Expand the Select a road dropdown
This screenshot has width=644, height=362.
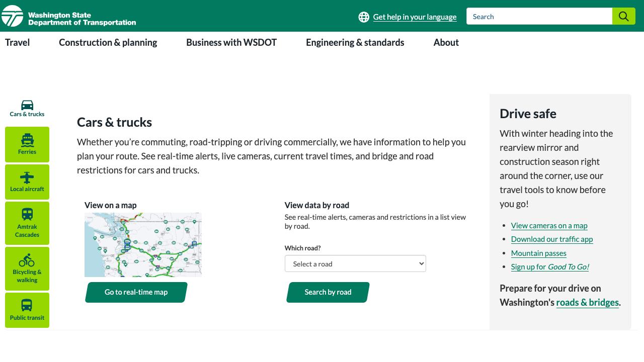355,264
